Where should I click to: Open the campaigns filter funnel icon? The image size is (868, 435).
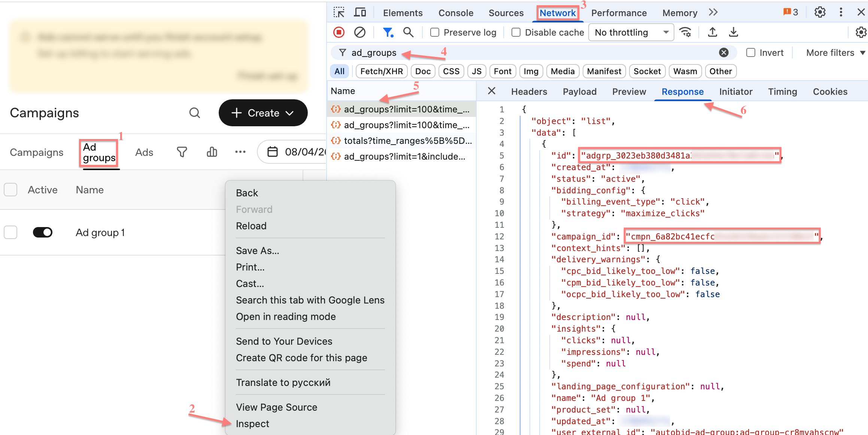click(182, 152)
